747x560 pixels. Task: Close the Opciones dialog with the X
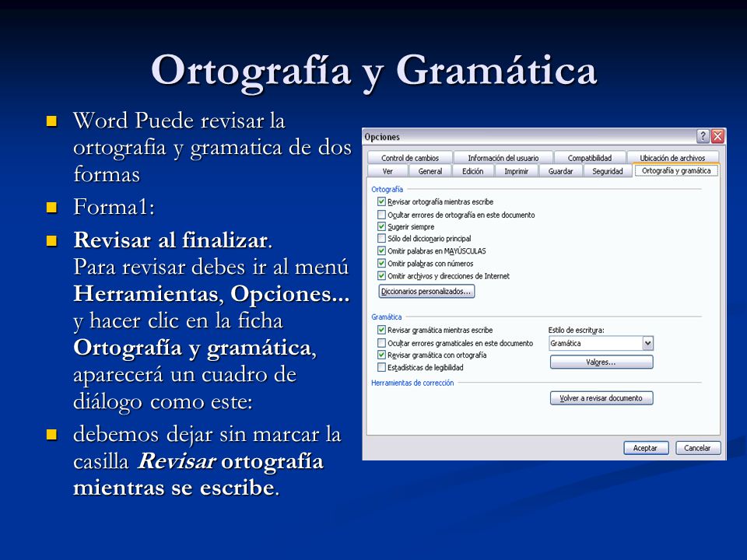717,137
